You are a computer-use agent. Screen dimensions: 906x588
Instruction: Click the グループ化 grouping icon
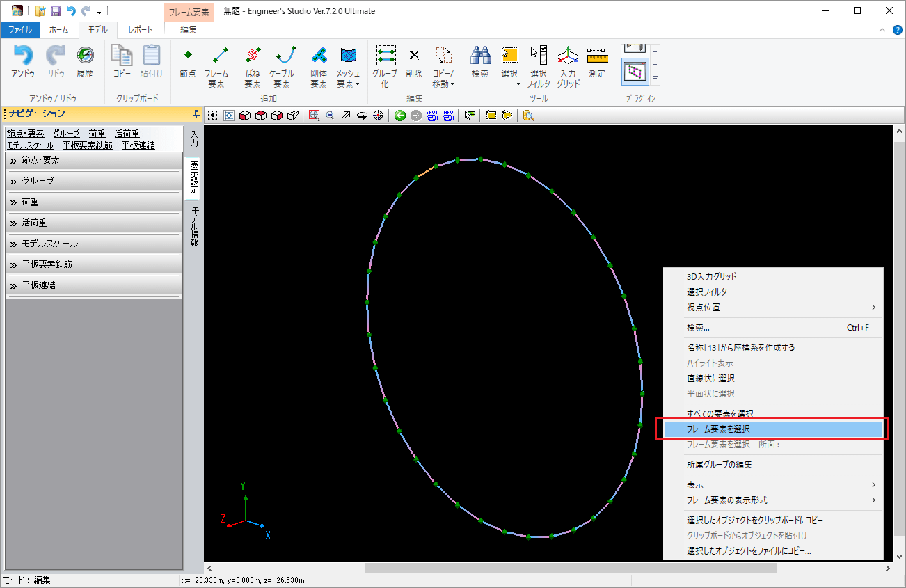pos(385,62)
